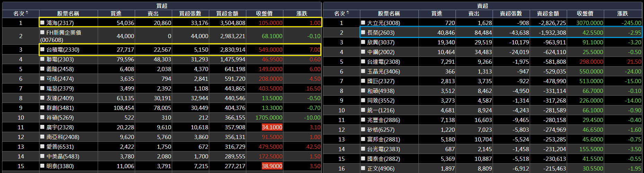Screen dimensions: 644x173
Task: Click 漲跌 header in 買超 table
Action: (x=302, y=14)
